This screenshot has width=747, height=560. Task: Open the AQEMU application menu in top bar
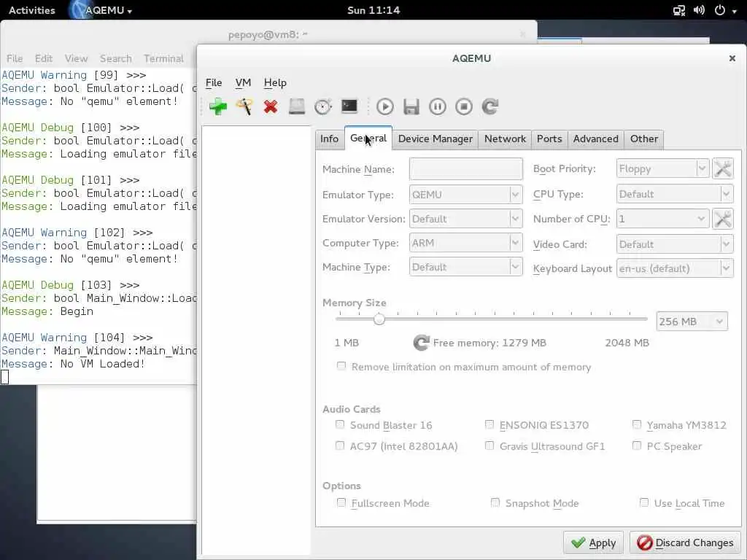tap(101, 10)
